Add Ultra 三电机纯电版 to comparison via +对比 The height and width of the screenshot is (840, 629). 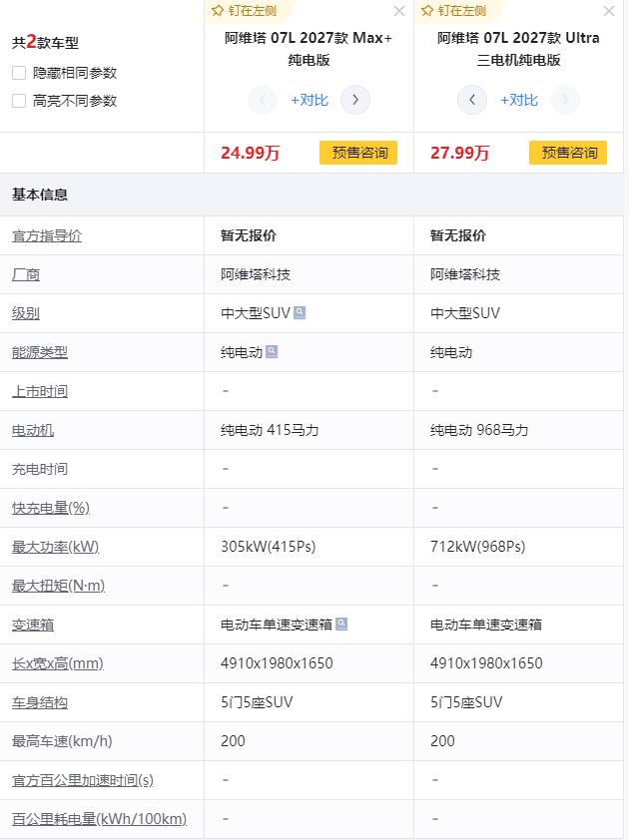click(x=518, y=100)
